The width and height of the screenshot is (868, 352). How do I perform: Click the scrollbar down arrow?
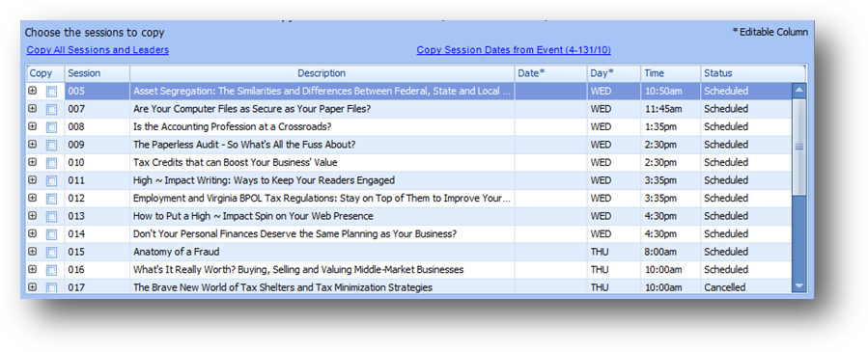click(798, 285)
